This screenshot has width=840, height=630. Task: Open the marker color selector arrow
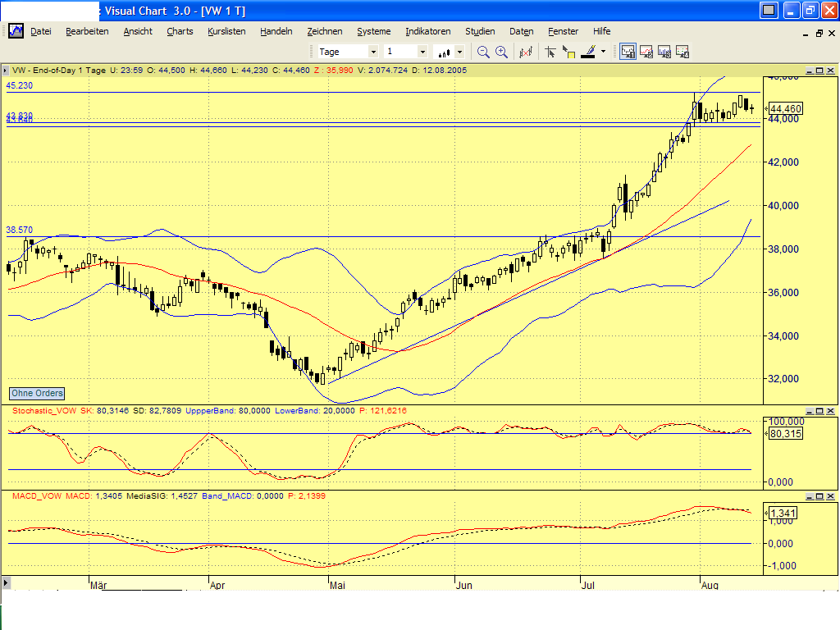(604, 51)
